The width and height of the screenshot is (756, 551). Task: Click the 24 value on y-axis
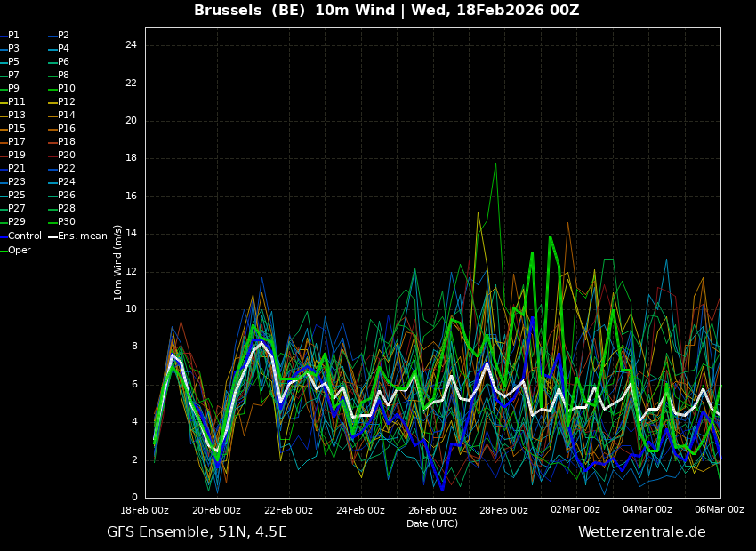click(131, 45)
